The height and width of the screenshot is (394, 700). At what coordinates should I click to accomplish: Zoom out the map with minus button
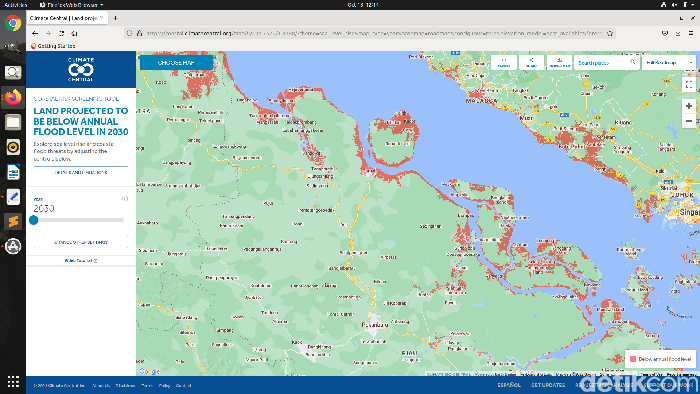(x=689, y=121)
